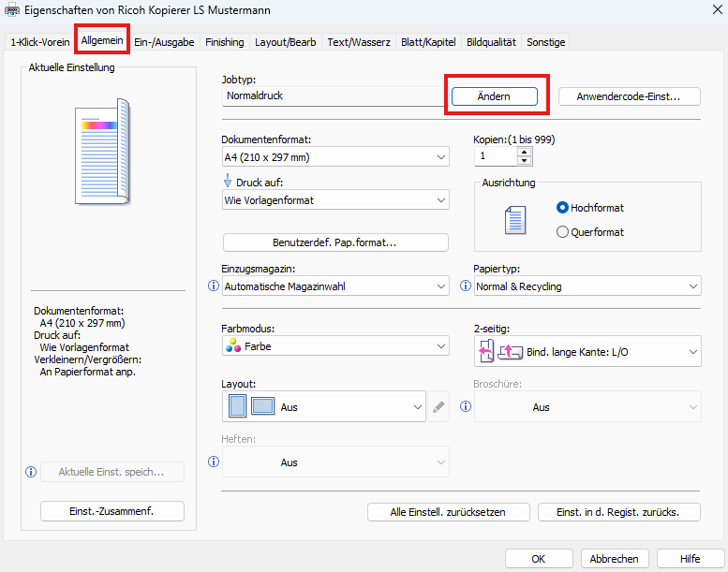Click info icon next to Einzugsmagazin
The height and width of the screenshot is (572, 728).
click(213, 286)
